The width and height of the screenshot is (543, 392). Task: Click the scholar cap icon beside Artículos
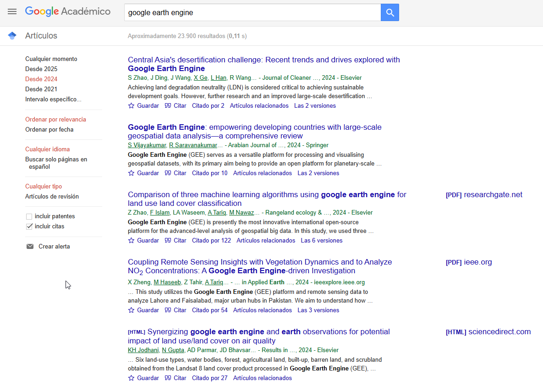pyautogui.click(x=12, y=36)
